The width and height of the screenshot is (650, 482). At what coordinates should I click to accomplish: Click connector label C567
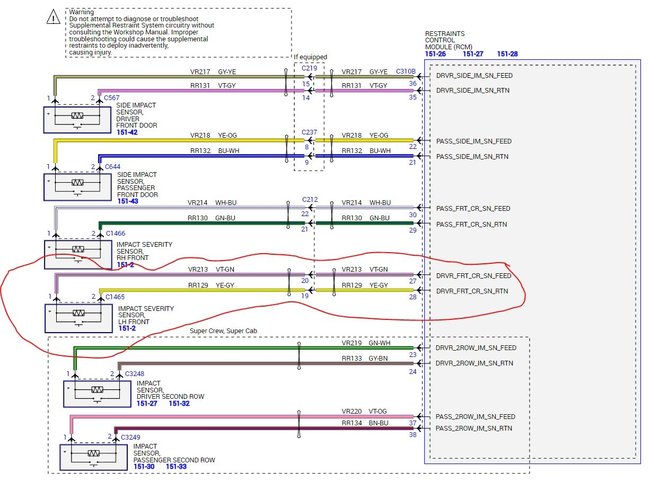pyautogui.click(x=112, y=98)
